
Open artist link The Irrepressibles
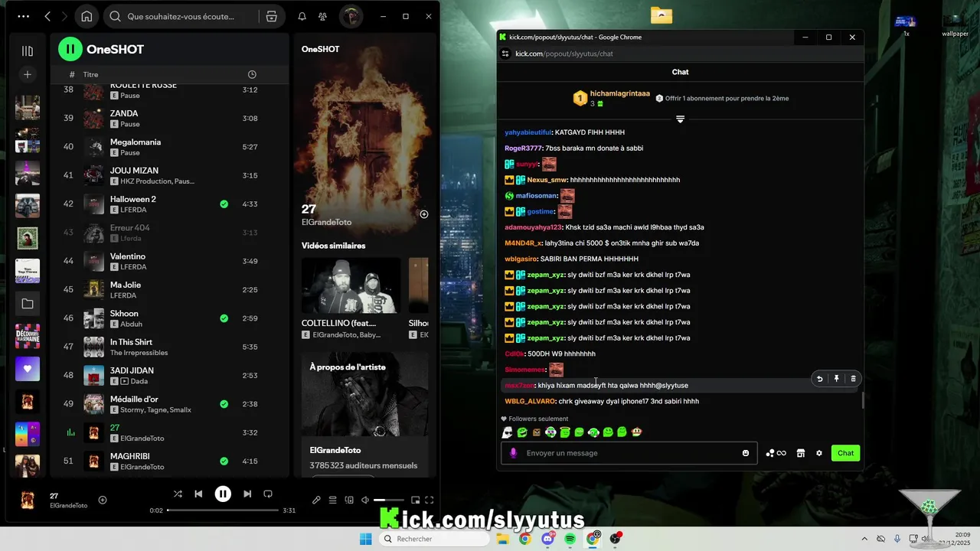click(139, 353)
